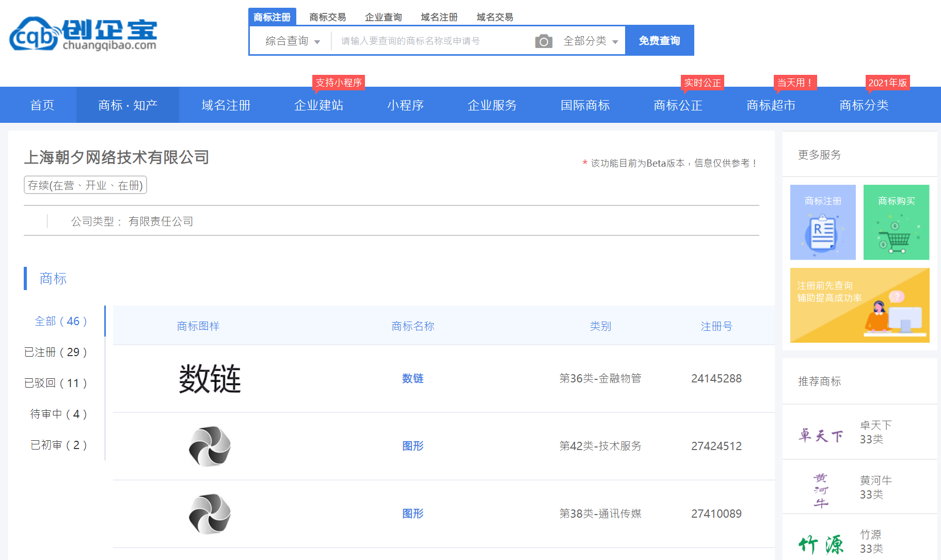Filter trademarks by 已初审 (2)
The height and width of the screenshot is (560, 941).
tap(58, 445)
